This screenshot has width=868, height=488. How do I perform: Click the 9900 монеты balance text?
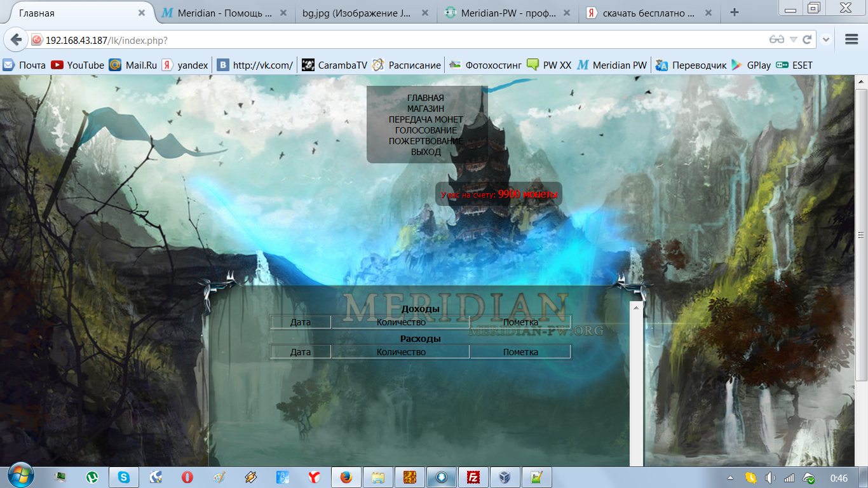[527, 194]
